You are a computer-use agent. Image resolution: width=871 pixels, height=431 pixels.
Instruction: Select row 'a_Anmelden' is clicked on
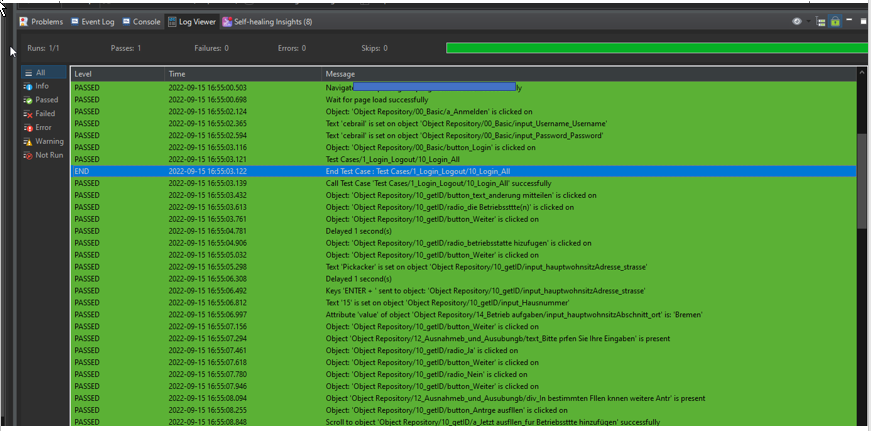[x=464, y=112]
